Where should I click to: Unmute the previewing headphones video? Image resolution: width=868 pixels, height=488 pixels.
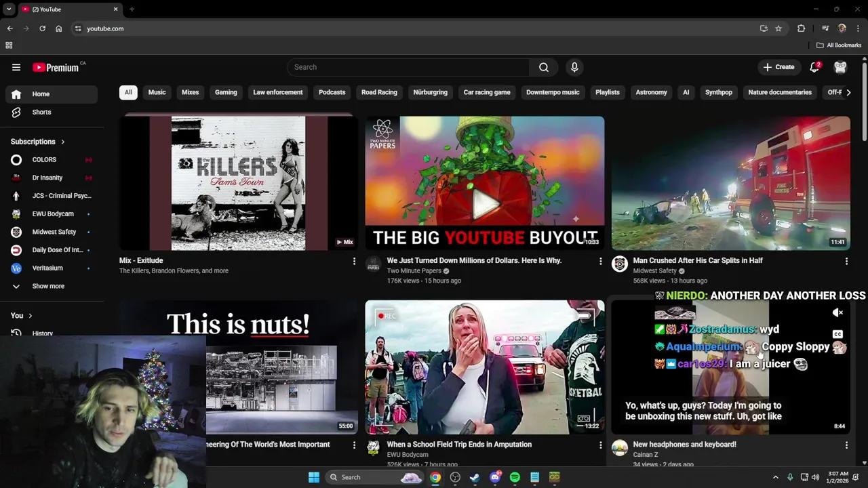point(838,312)
